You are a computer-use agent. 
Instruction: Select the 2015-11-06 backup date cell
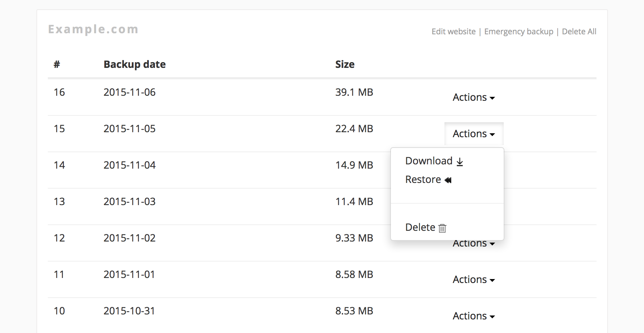pos(130,93)
